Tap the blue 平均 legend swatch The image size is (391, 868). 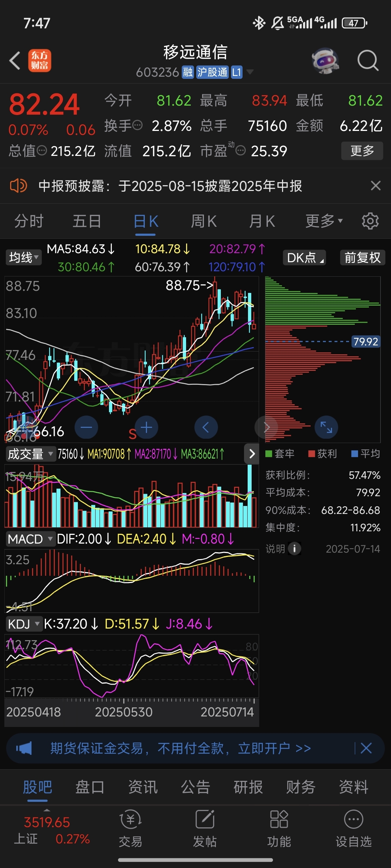[354, 454]
